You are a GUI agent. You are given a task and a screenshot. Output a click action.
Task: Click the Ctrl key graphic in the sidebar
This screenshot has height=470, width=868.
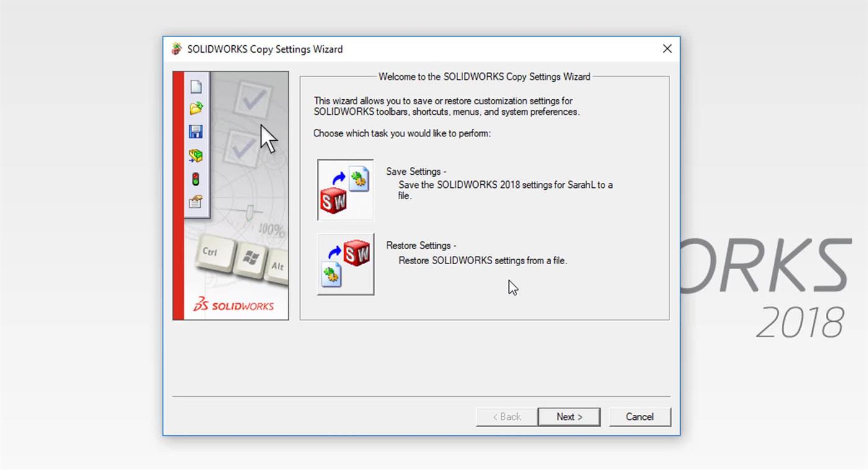214,253
